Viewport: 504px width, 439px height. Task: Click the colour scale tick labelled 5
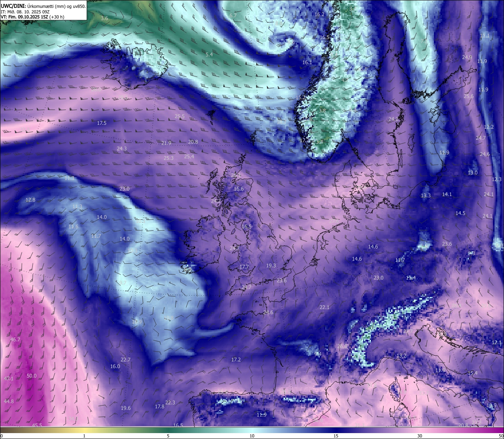point(168,436)
